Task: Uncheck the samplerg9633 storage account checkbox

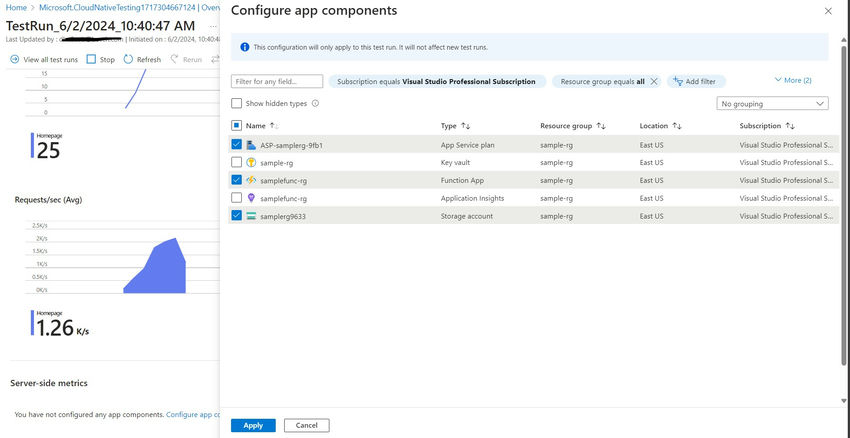Action: 236,216
